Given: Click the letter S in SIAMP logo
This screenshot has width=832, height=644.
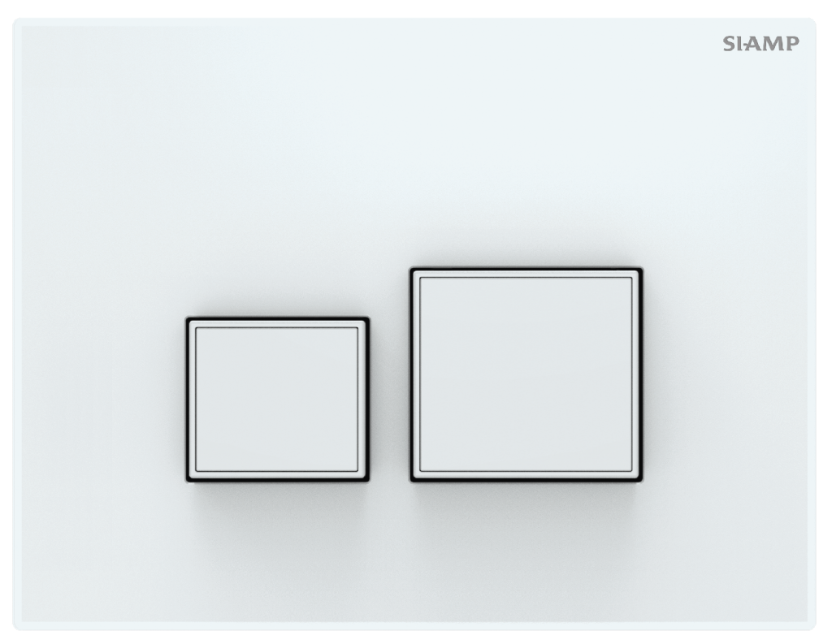Looking at the screenshot, I should click(730, 44).
